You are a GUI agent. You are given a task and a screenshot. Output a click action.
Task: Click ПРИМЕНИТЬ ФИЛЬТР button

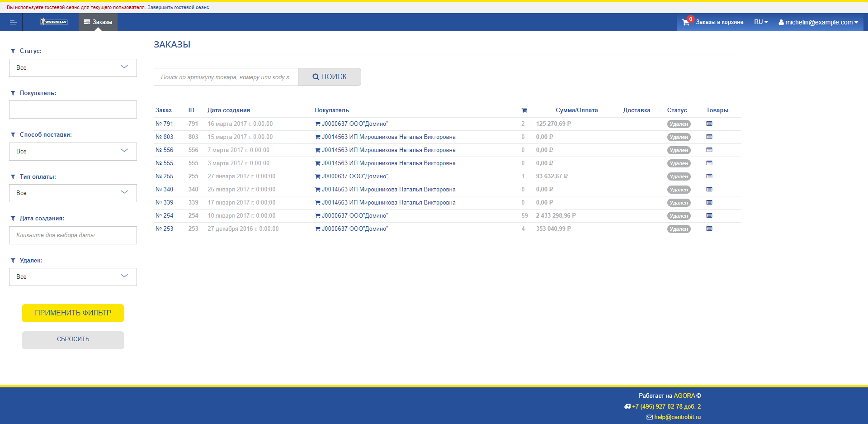pyautogui.click(x=73, y=313)
